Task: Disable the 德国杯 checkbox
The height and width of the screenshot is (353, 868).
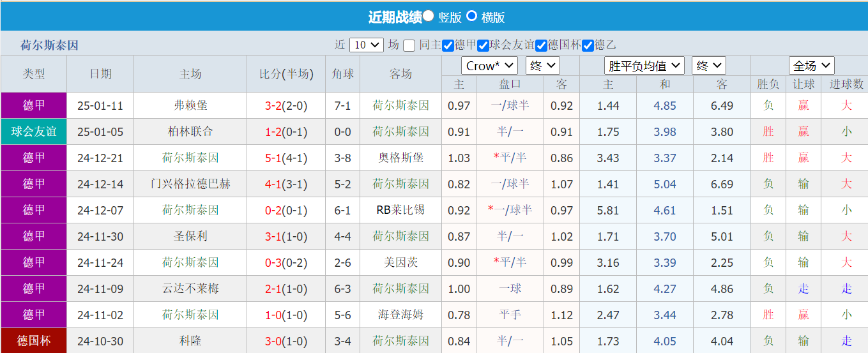Action: point(541,45)
